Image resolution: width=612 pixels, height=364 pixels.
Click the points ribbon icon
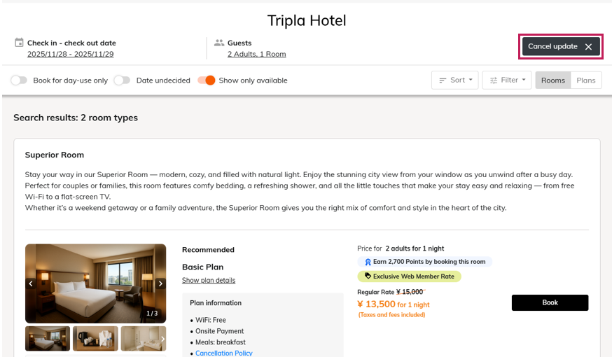coord(368,262)
